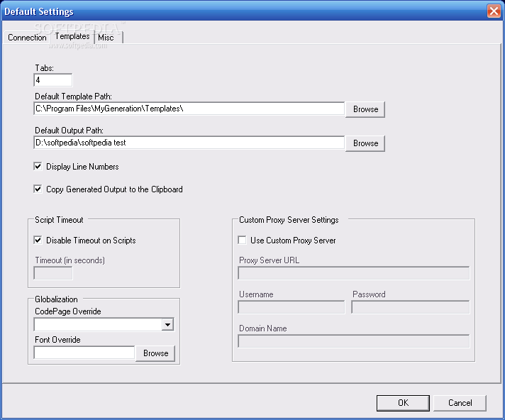Select the Templates tab
This screenshot has height=420, width=505.
72,36
